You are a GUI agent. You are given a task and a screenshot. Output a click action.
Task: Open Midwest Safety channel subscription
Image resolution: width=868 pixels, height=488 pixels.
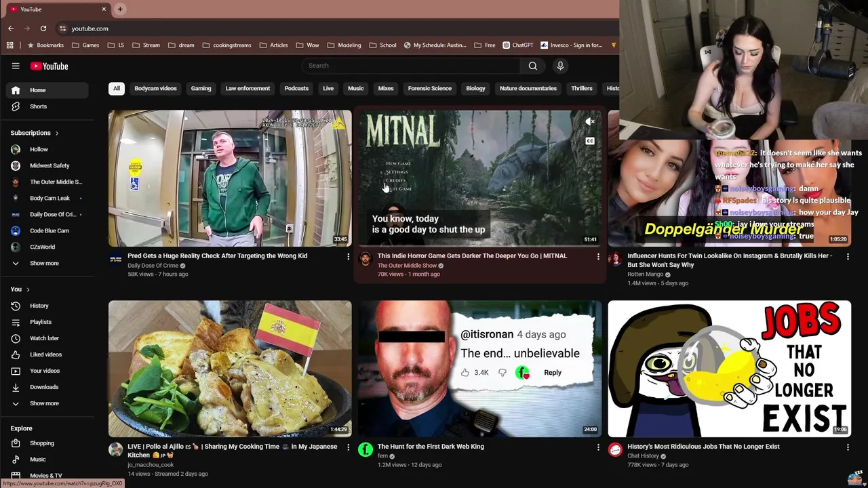47,165
